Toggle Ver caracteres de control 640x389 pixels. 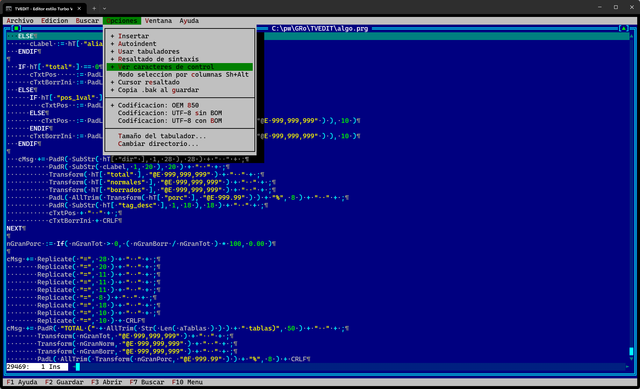180,67
